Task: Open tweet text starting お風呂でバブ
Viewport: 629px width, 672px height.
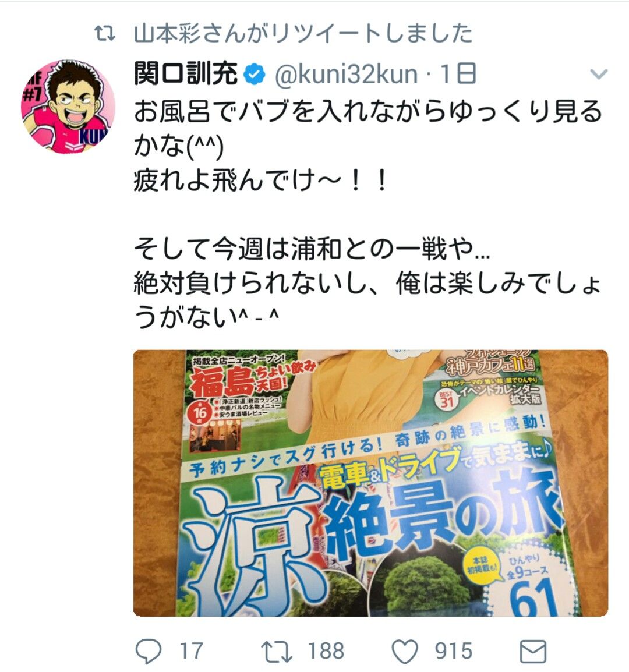Action: click(x=368, y=129)
